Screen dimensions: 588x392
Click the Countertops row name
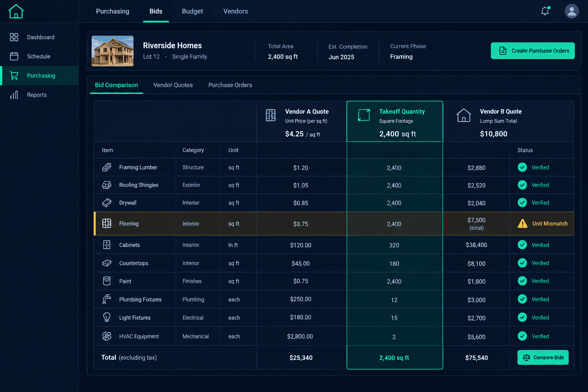tap(134, 263)
